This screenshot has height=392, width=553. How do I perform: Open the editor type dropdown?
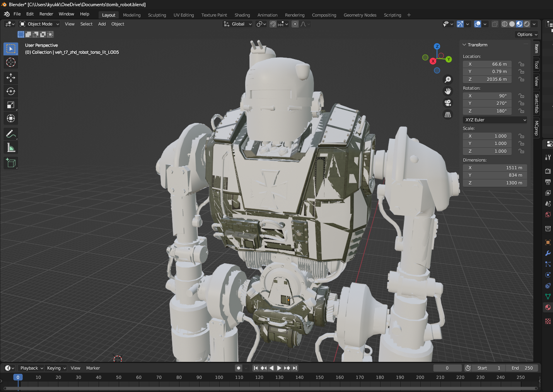[10, 24]
